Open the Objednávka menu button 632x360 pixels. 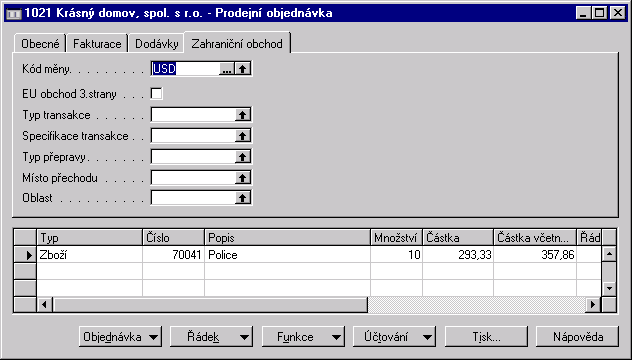(120, 337)
